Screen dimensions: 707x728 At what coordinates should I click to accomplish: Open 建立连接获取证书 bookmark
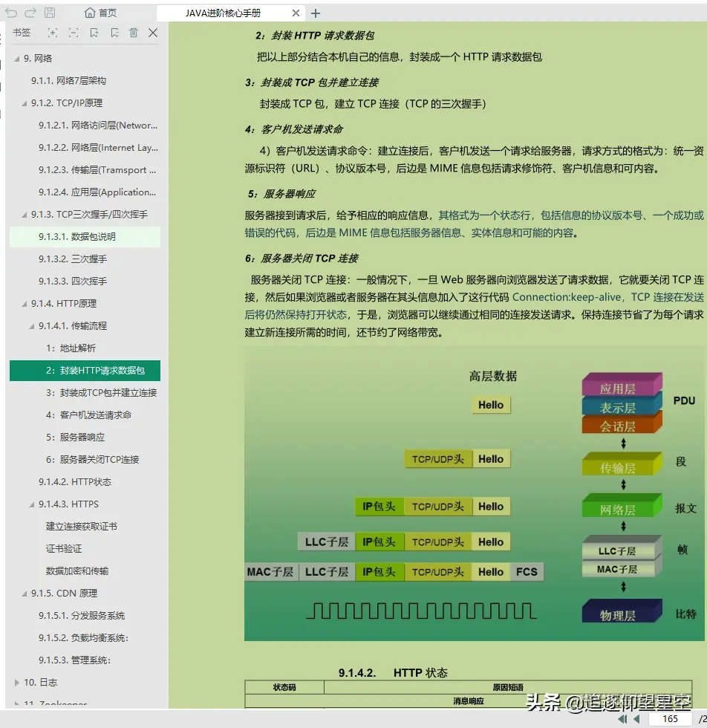81,527
